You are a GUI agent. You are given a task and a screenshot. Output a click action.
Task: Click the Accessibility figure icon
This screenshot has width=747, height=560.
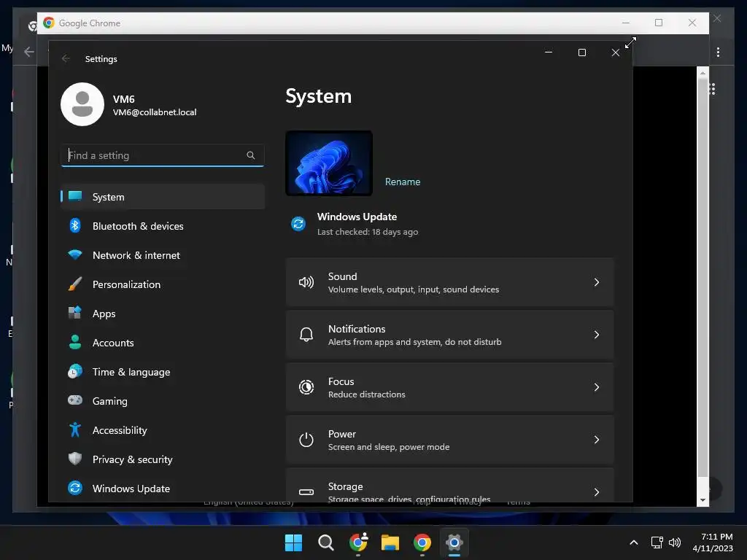coord(75,429)
